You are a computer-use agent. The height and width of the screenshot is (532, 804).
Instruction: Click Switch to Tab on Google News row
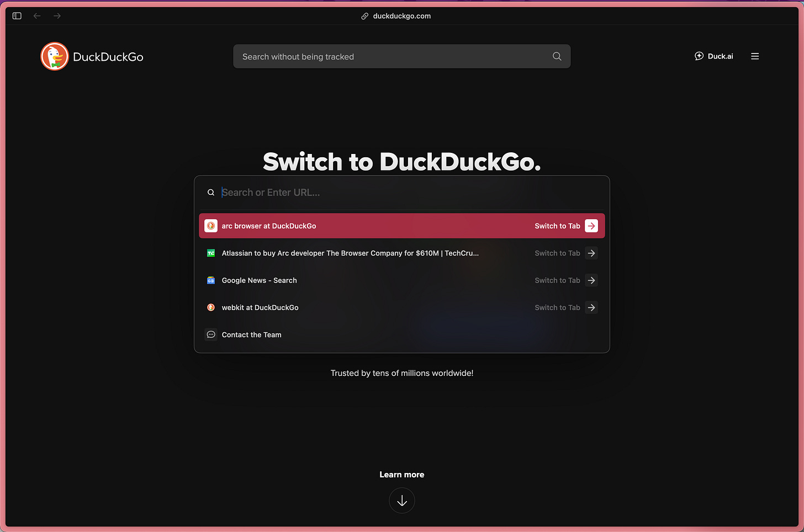tap(557, 280)
